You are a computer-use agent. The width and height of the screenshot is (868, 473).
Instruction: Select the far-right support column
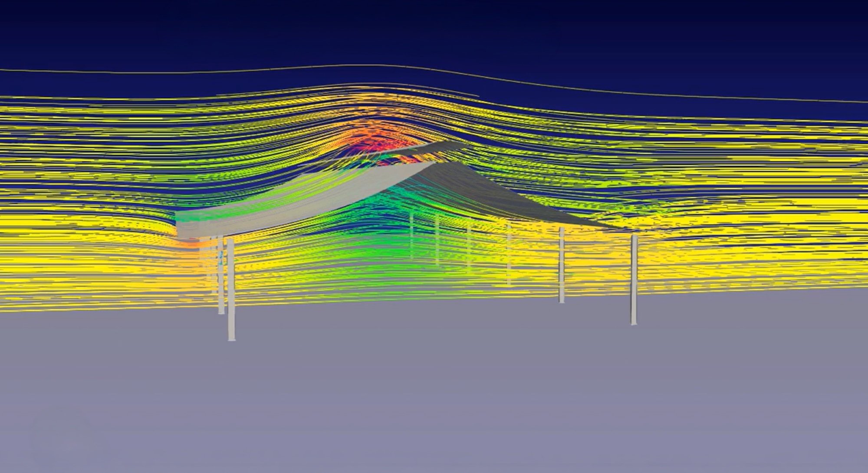click(634, 280)
